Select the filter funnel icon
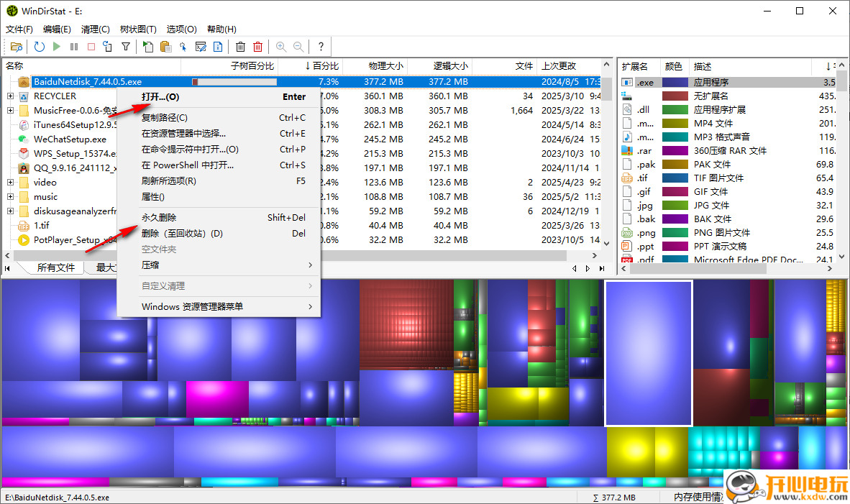 tap(125, 46)
